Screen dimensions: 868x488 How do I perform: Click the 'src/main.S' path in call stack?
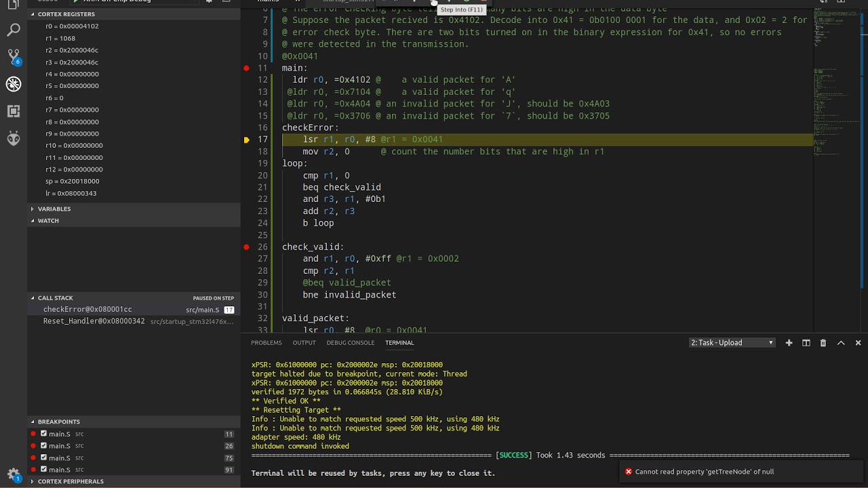point(203,310)
